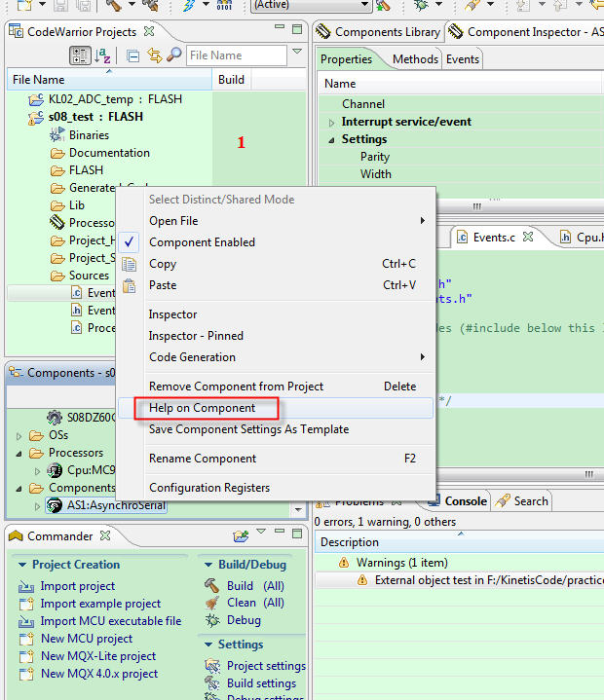Close the CodeWarrior Projects tab
Image resolution: width=604 pixels, height=700 pixels.
149,32
